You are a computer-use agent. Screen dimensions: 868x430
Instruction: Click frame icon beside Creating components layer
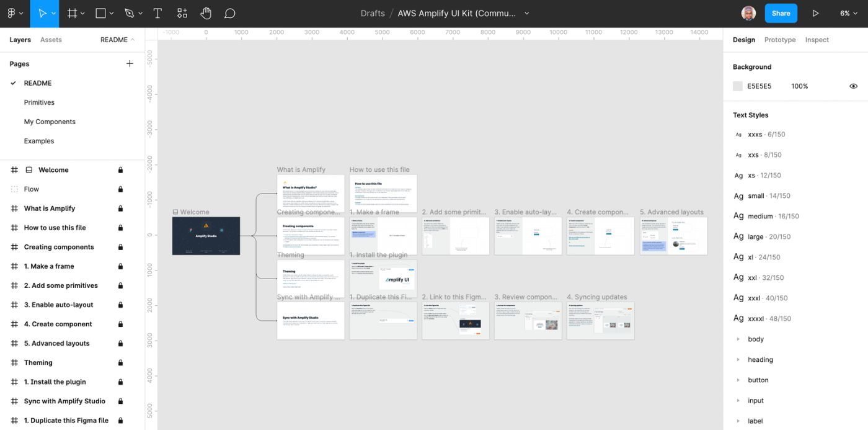[x=14, y=247]
